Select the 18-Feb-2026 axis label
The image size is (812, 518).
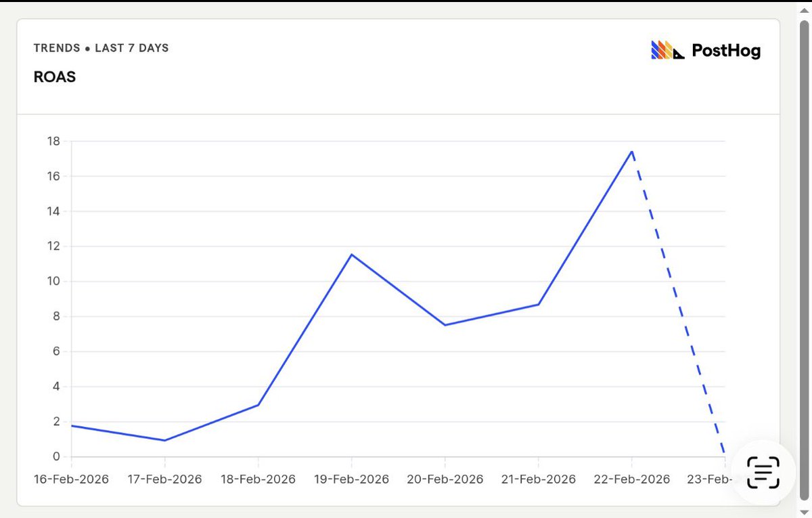[258, 479]
